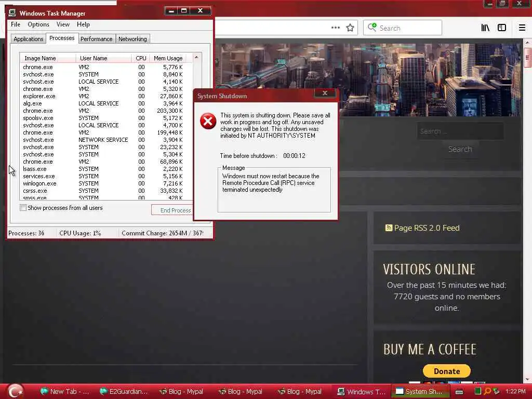
Task: Open the File menu in Task Manager
Action: 15,24
